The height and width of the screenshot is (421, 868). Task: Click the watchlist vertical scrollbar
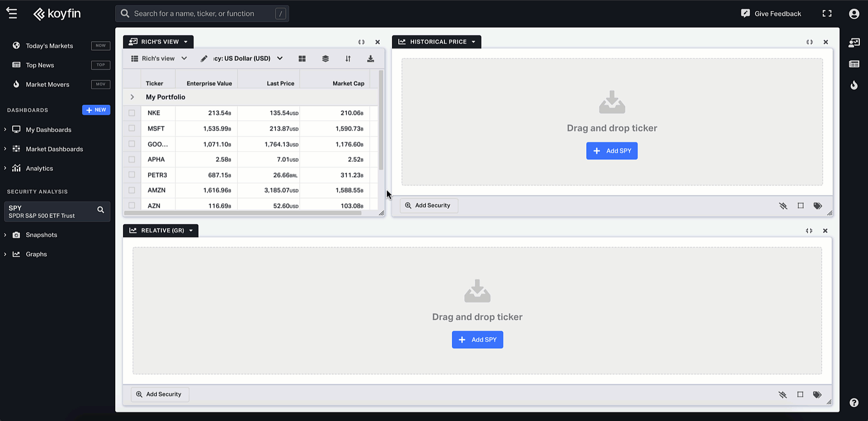381,120
